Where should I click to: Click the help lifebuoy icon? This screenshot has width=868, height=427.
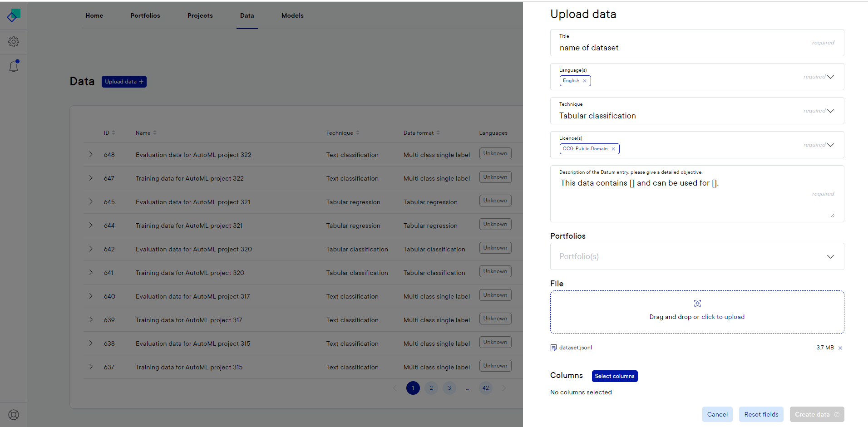tap(14, 415)
